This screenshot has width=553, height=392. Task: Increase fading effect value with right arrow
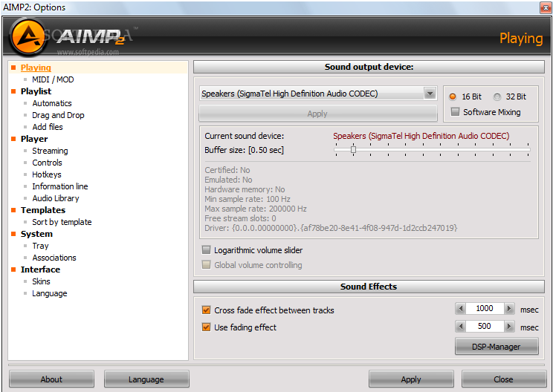(509, 326)
